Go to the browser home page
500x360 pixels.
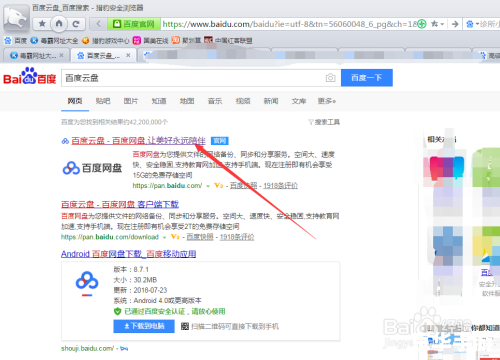tap(59, 24)
